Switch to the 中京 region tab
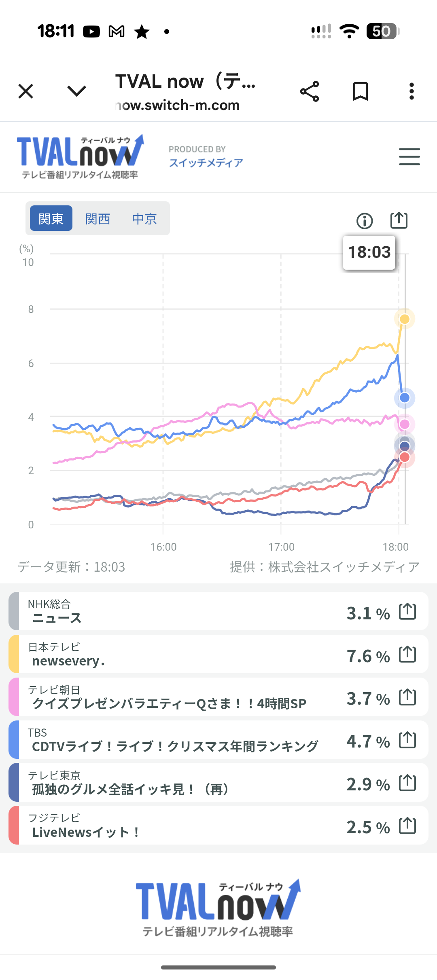This screenshot has width=437, height=980. pos(144,219)
